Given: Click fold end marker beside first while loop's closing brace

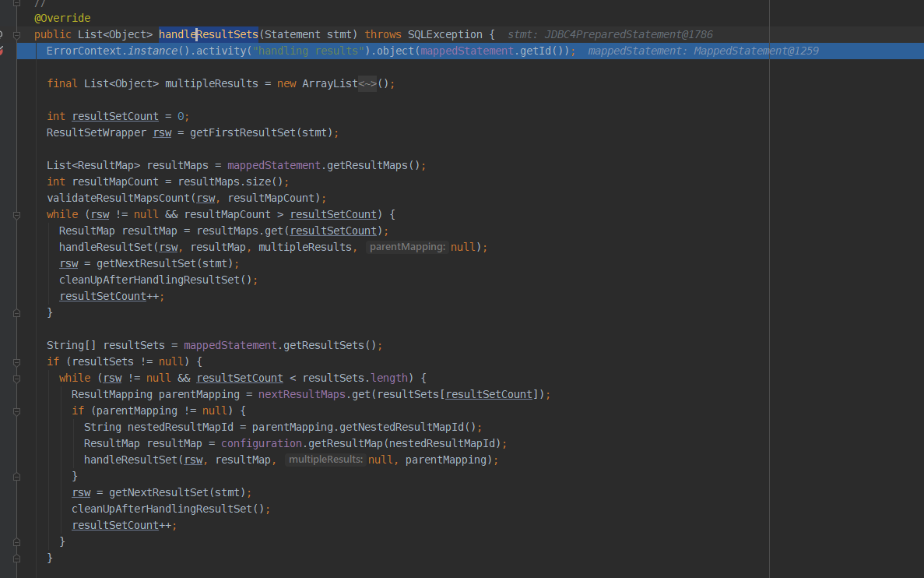Looking at the screenshot, I should [x=16, y=313].
